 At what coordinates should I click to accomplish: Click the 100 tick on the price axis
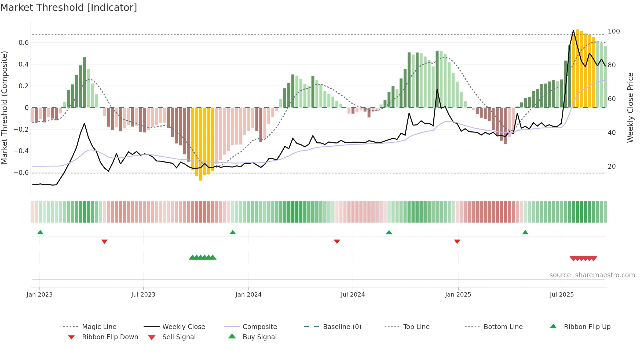click(614, 31)
